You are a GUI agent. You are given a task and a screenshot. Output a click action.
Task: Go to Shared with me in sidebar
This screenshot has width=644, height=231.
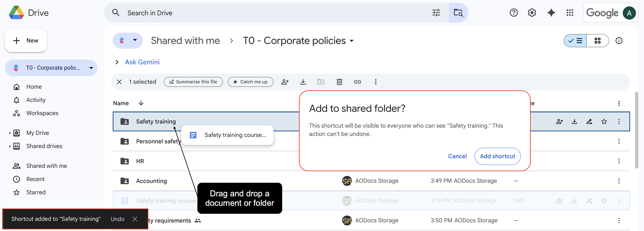coord(46,166)
